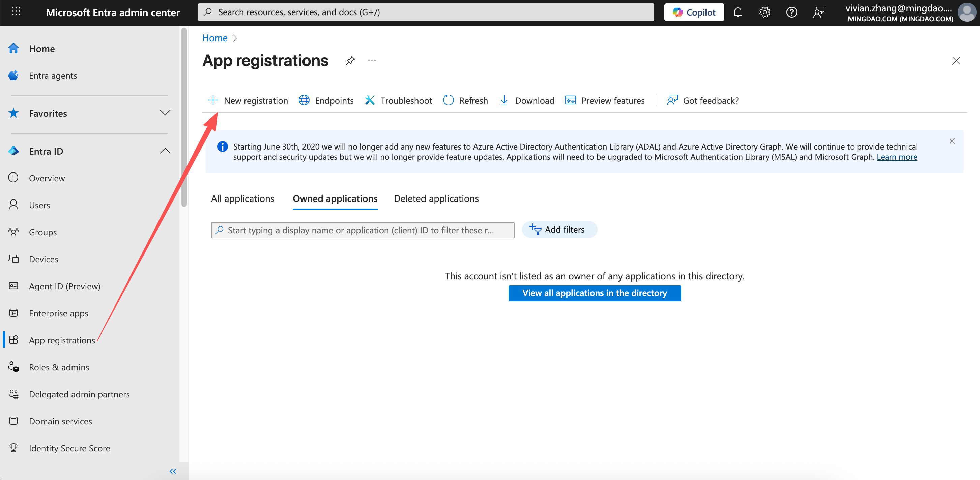Click the application name filter field

tap(362, 230)
